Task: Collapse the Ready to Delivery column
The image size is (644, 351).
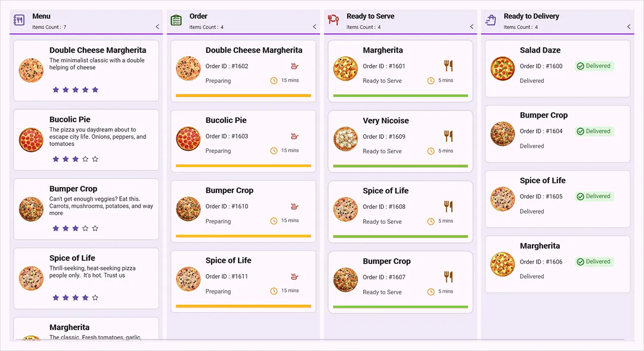Action: 628,26
